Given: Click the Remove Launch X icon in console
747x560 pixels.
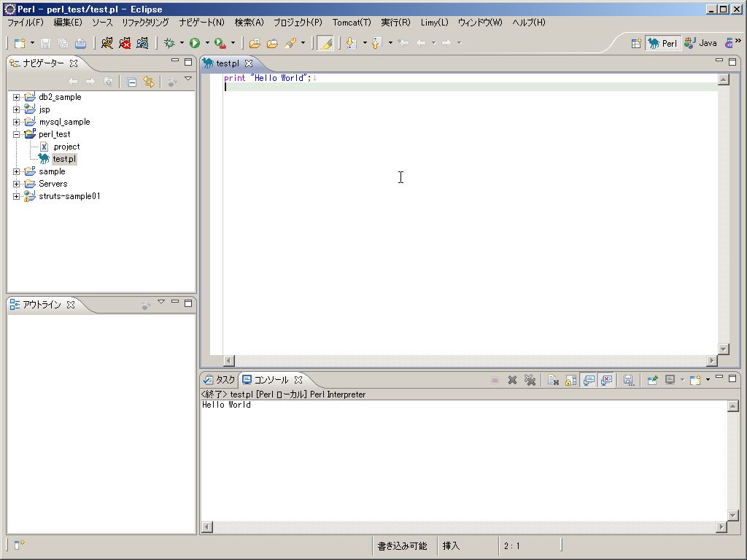Looking at the screenshot, I should tap(513, 380).
